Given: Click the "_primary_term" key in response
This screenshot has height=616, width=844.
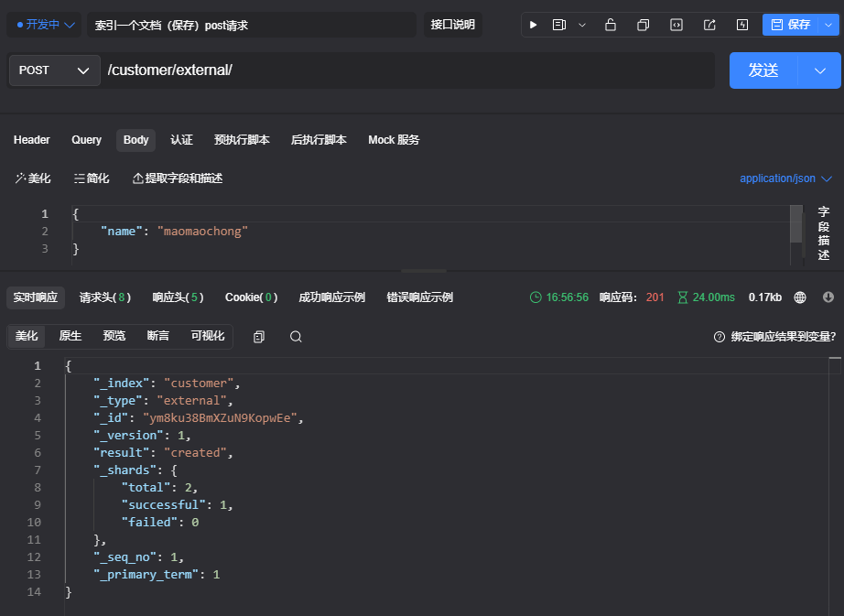Looking at the screenshot, I should click(146, 575).
